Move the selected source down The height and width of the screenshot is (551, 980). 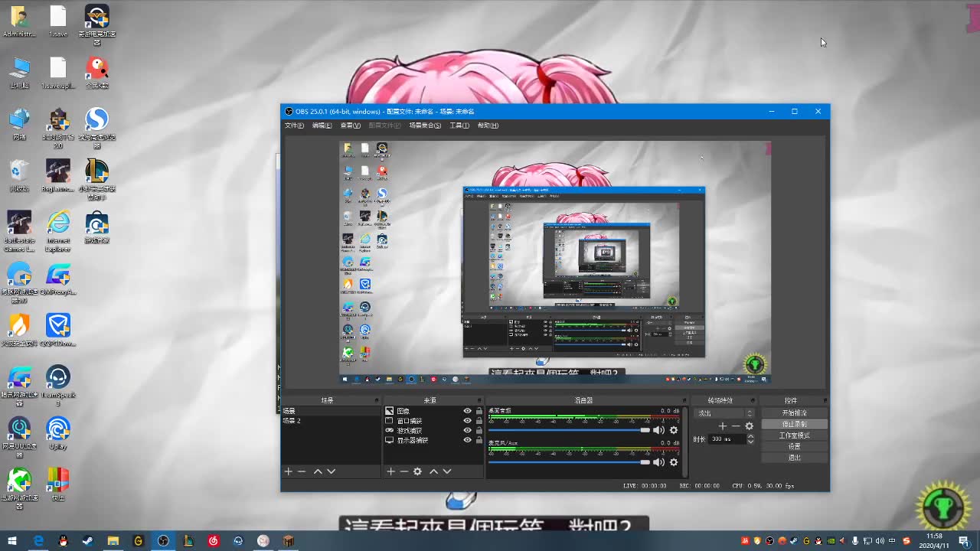446,471
